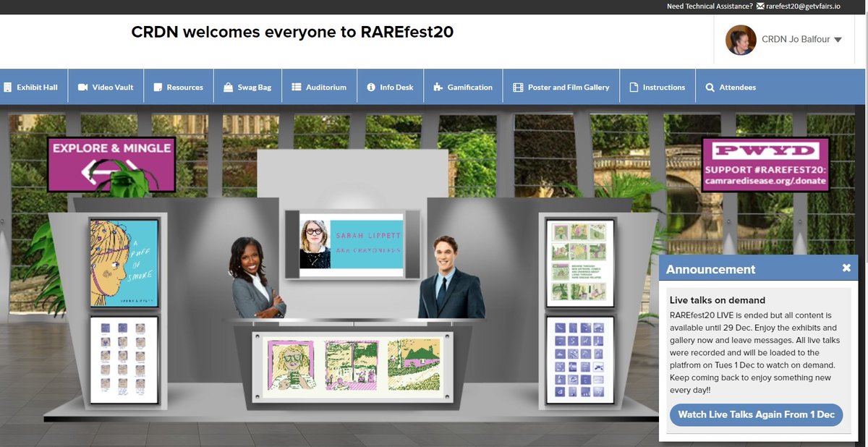Click the Resources note icon
The width and height of the screenshot is (868, 447).
click(158, 88)
